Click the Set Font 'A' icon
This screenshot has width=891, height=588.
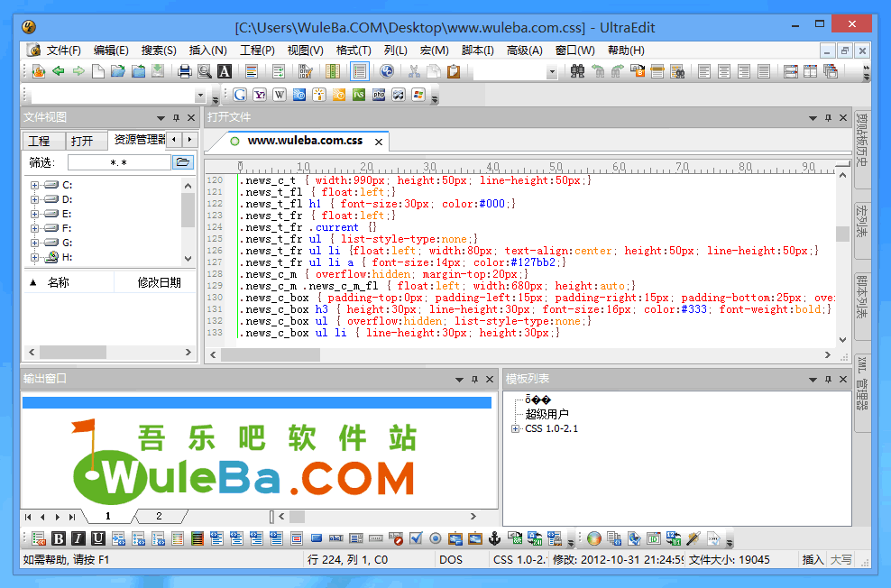click(225, 71)
